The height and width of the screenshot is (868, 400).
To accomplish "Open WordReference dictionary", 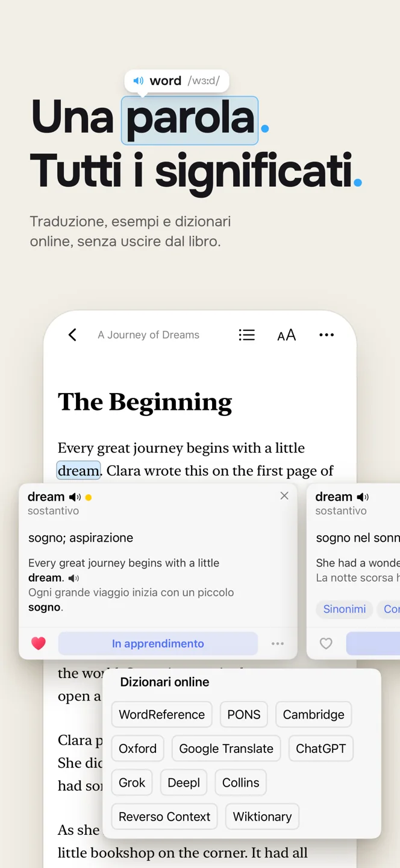I will click(161, 714).
